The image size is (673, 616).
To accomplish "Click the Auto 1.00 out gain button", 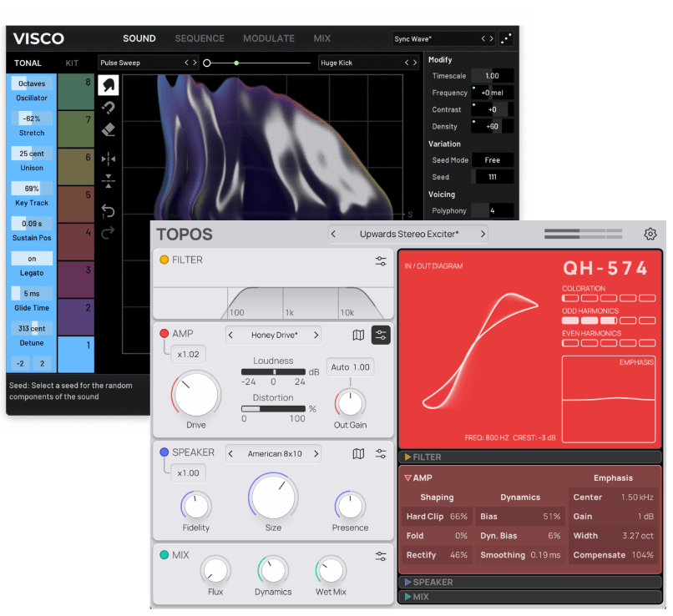I will point(350,367).
